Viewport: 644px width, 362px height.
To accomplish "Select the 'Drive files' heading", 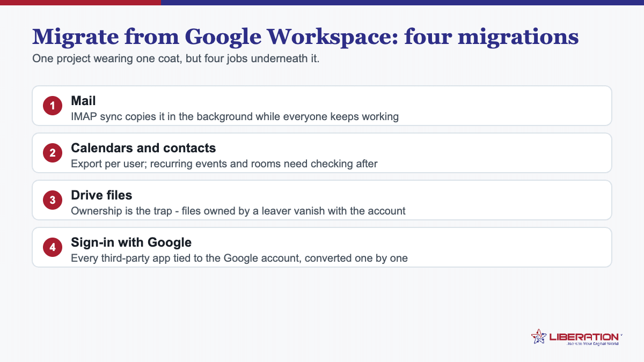I will [101, 195].
